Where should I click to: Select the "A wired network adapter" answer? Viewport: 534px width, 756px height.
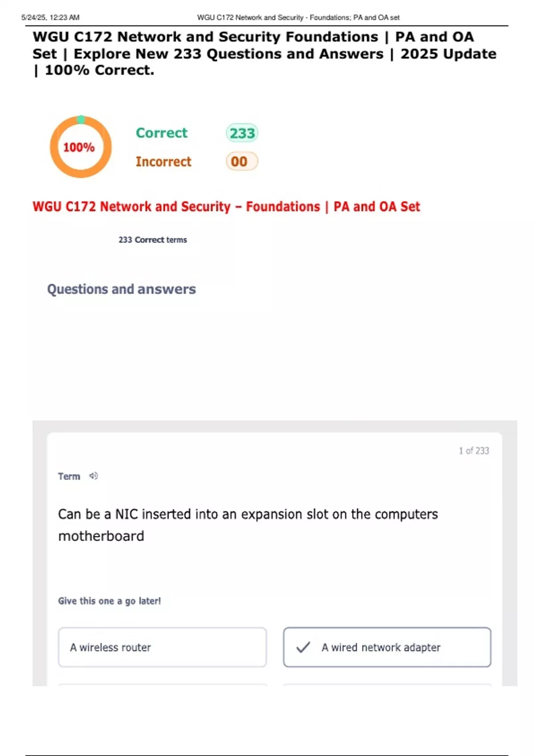(387, 647)
